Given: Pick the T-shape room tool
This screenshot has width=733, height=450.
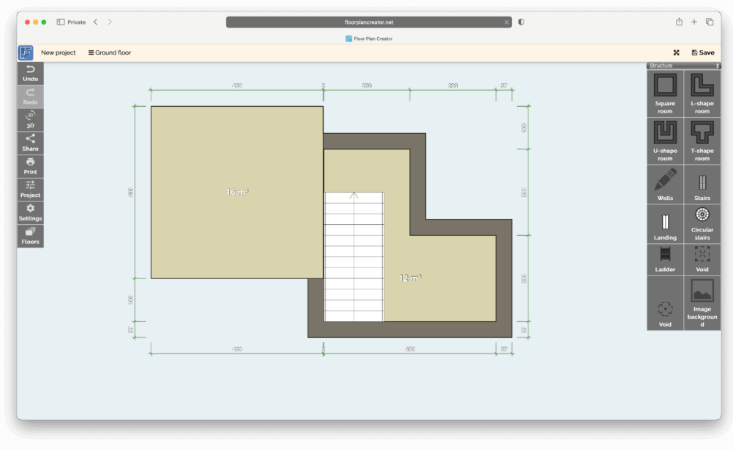Looking at the screenshot, I should [x=702, y=138].
